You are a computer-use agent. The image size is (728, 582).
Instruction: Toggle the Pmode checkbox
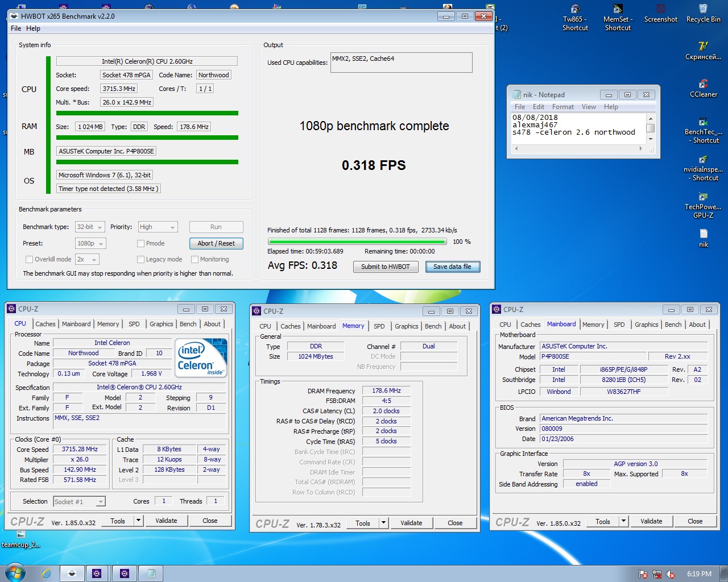coord(140,243)
